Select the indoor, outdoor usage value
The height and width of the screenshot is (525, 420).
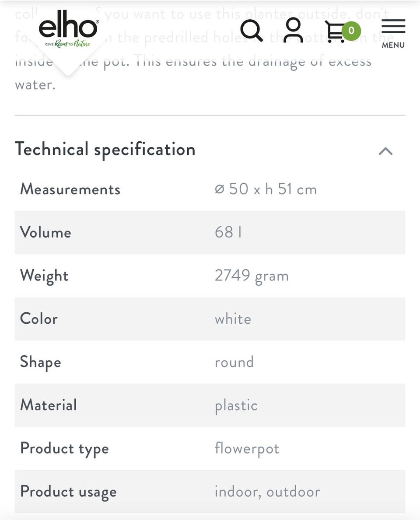tap(267, 491)
